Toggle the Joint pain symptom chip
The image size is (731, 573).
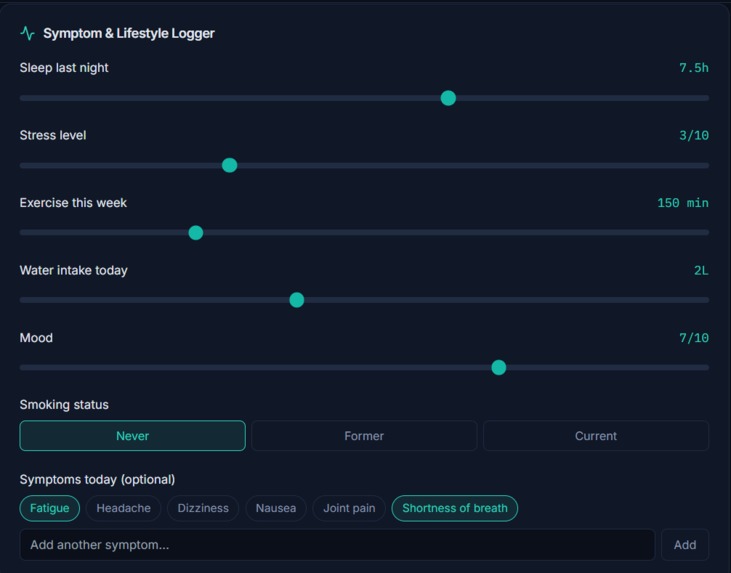(349, 508)
